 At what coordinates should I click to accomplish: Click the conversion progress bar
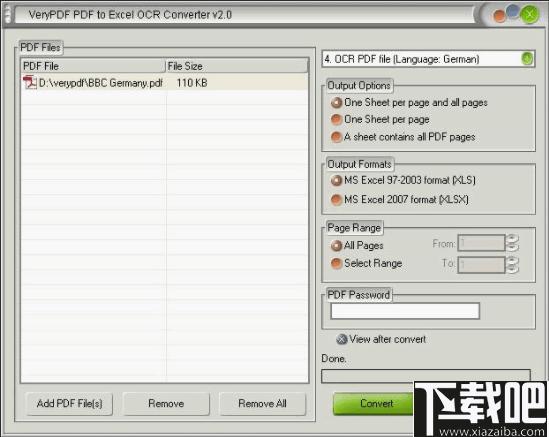(426, 375)
